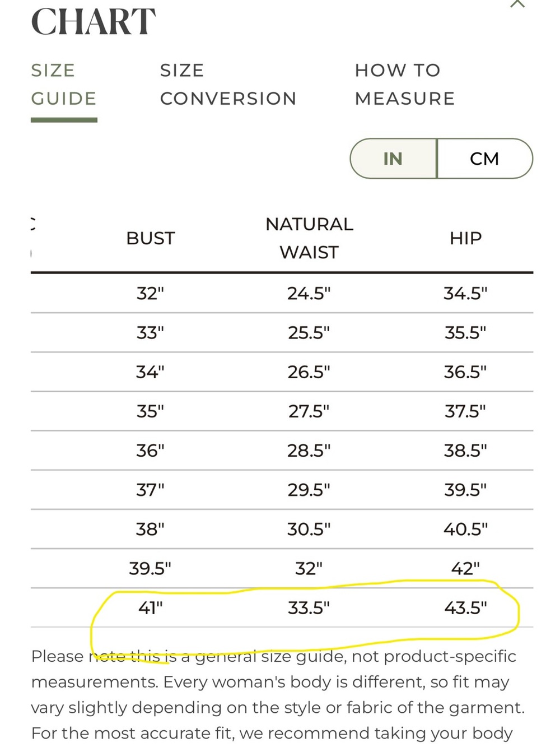Screen dimensions: 560x747
Task: Click the BUST column header
Action: coord(151,238)
